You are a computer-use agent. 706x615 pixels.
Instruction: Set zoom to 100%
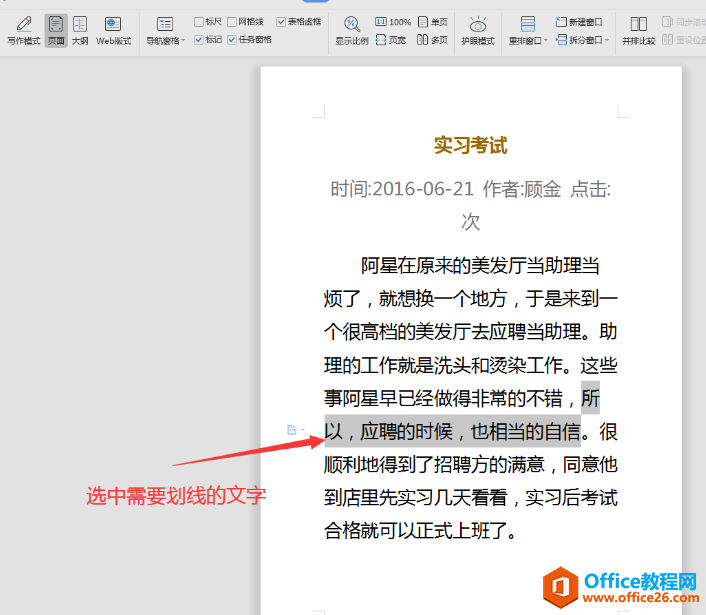click(393, 22)
